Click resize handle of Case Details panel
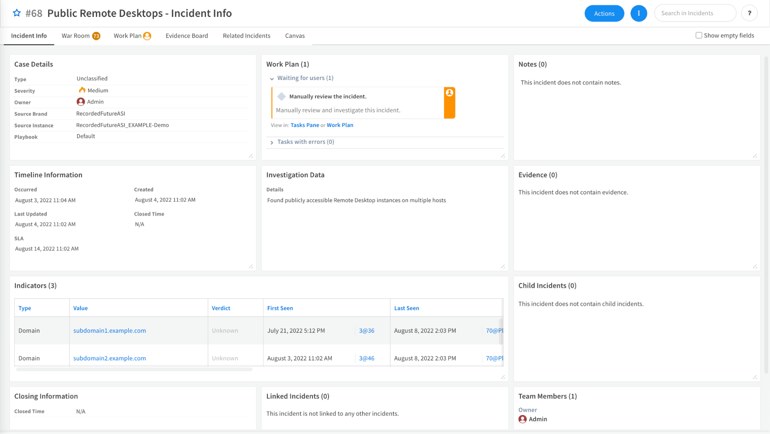 click(x=251, y=156)
